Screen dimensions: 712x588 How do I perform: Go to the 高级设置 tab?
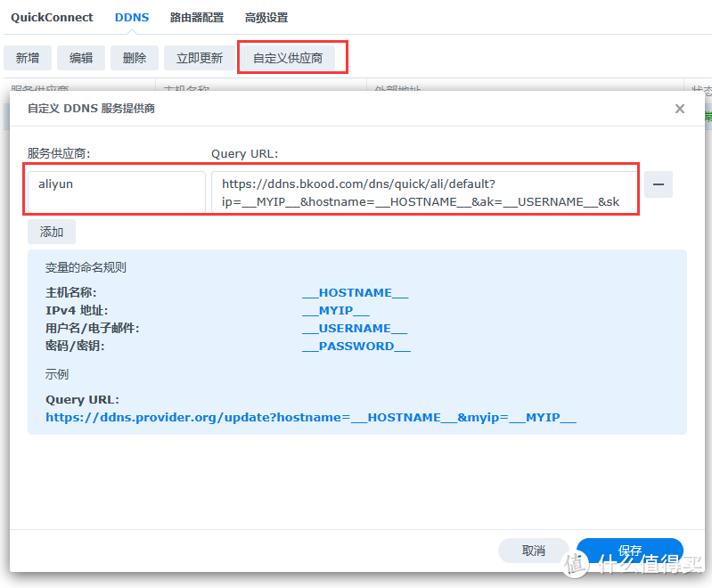[x=266, y=18]
